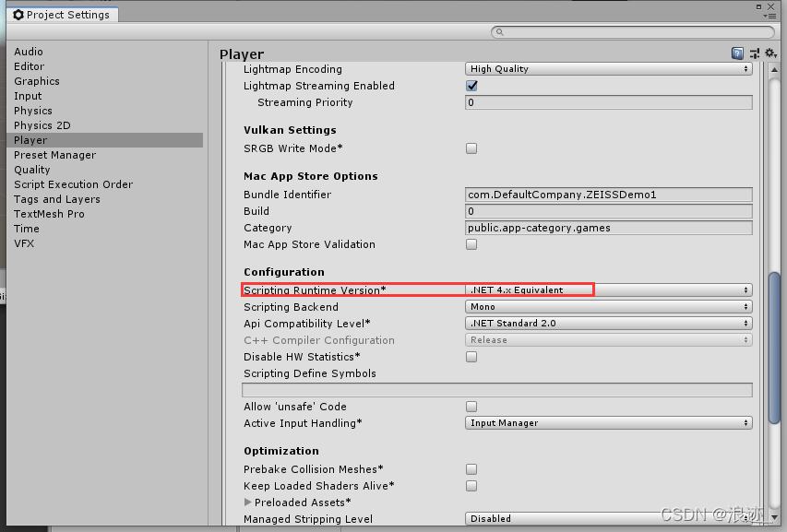Open the gear context menu in Player header
This screenshot has width=787, height=532.
[x=769, y=53]
